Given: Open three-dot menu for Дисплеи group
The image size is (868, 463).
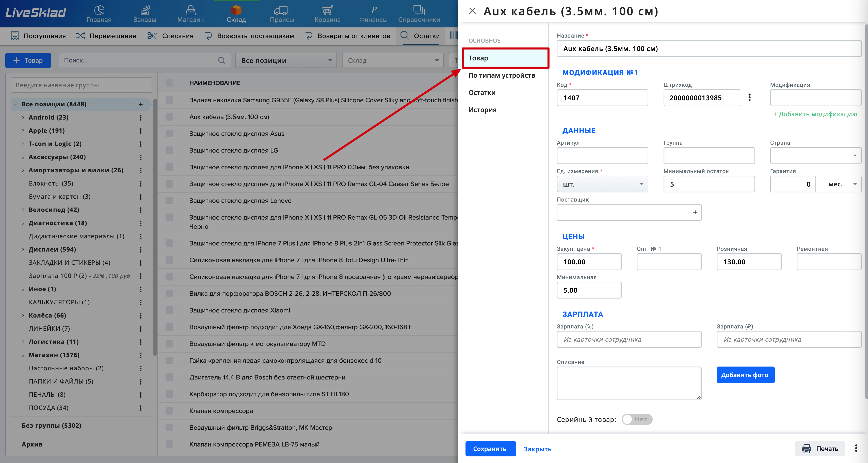Looking at the screenshot, I should coord(140,250).
